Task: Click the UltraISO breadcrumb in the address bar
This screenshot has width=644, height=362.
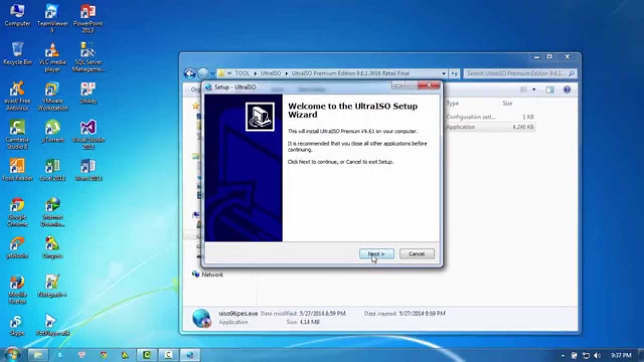Action: click(271, 73)
